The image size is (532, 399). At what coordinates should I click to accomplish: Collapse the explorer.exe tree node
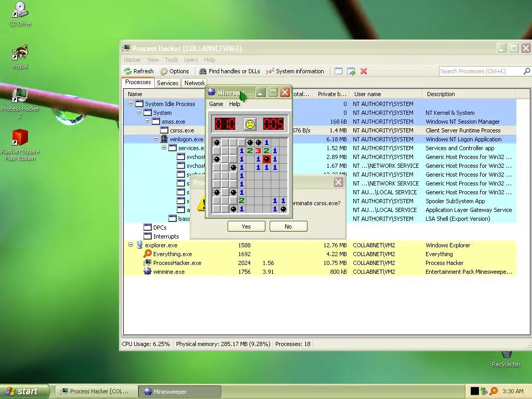pos(130,244)
